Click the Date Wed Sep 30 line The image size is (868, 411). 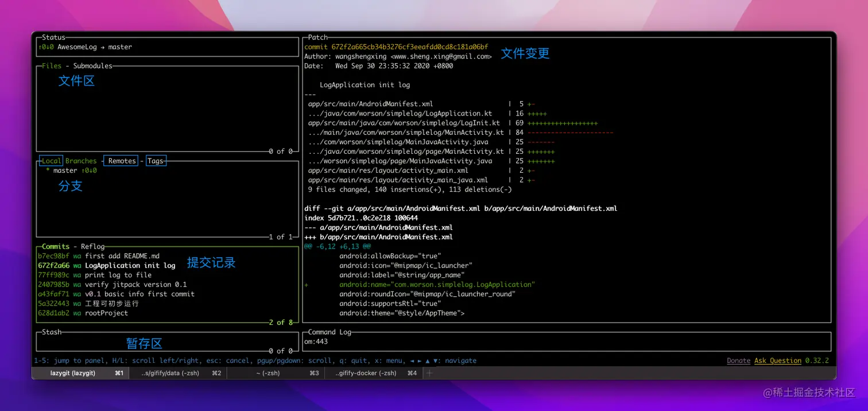click(378, 66)
